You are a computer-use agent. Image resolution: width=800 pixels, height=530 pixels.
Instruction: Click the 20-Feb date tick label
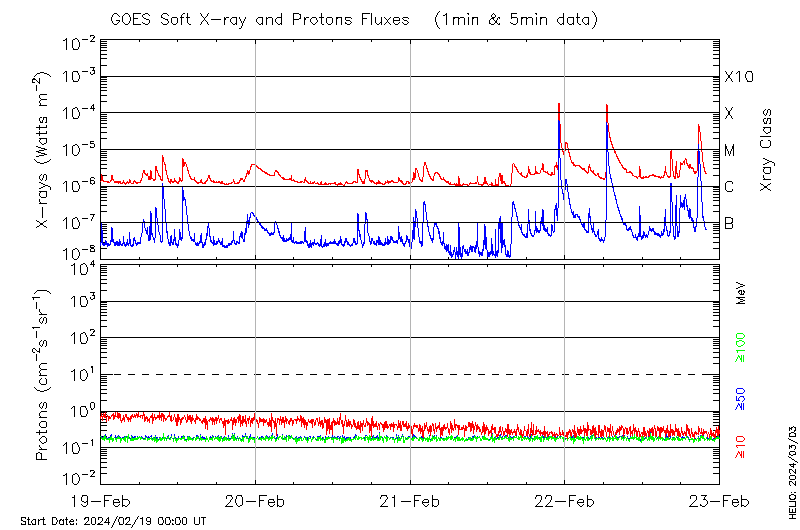255,502
